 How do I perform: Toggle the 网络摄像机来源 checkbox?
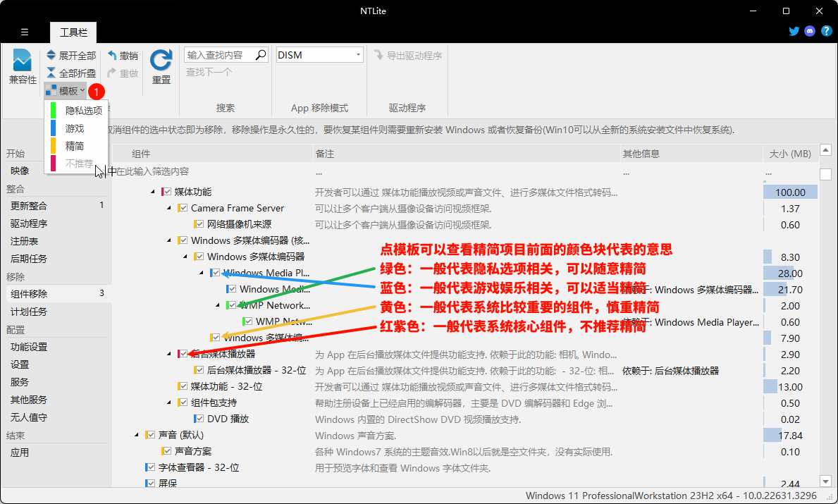click(199, 224)
